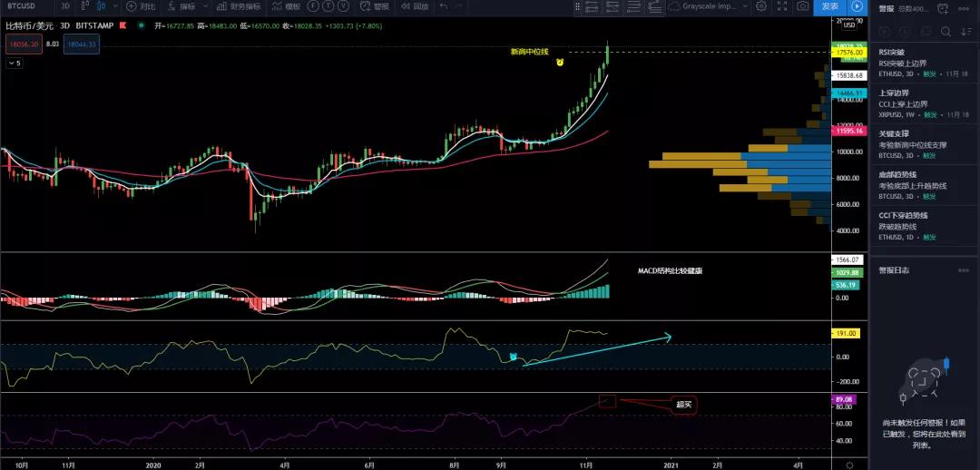Click the delete alerts icon in panel
This screenshot has height=470, width=980.
coord(926,32)
